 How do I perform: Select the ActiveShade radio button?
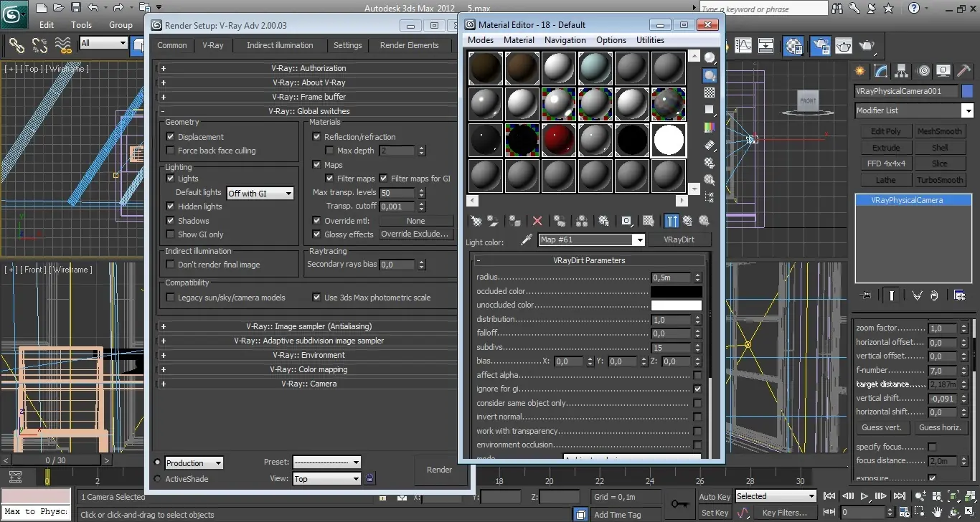158,478
